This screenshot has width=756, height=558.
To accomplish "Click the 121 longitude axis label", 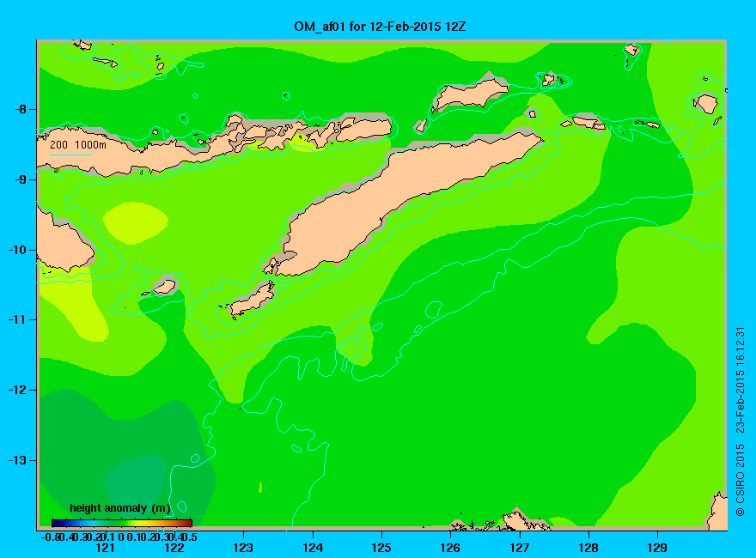I will [105, 548].
